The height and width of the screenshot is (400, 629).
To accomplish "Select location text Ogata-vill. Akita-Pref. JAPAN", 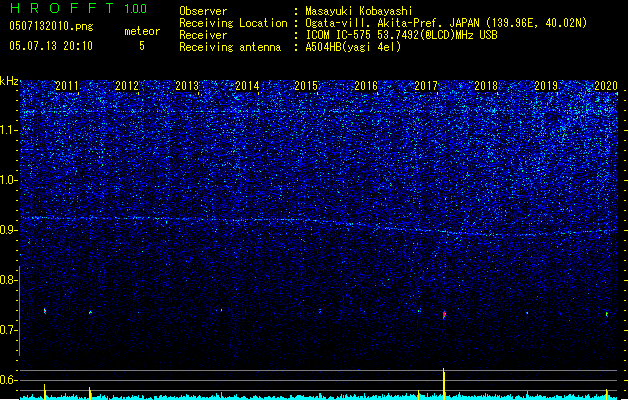I will 393,23.
